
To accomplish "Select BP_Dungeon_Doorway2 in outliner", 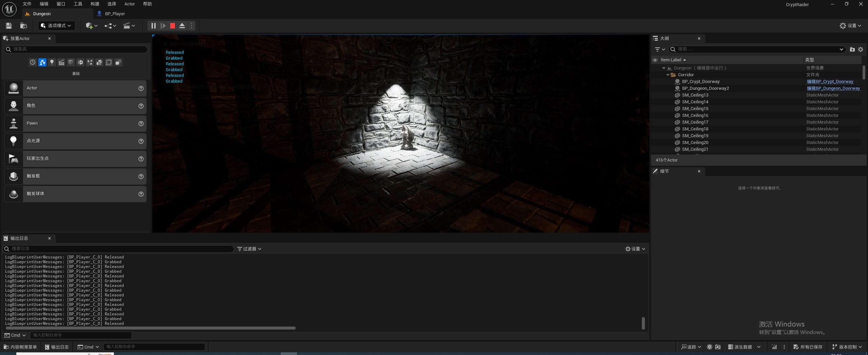I will [x=705, y=88].
